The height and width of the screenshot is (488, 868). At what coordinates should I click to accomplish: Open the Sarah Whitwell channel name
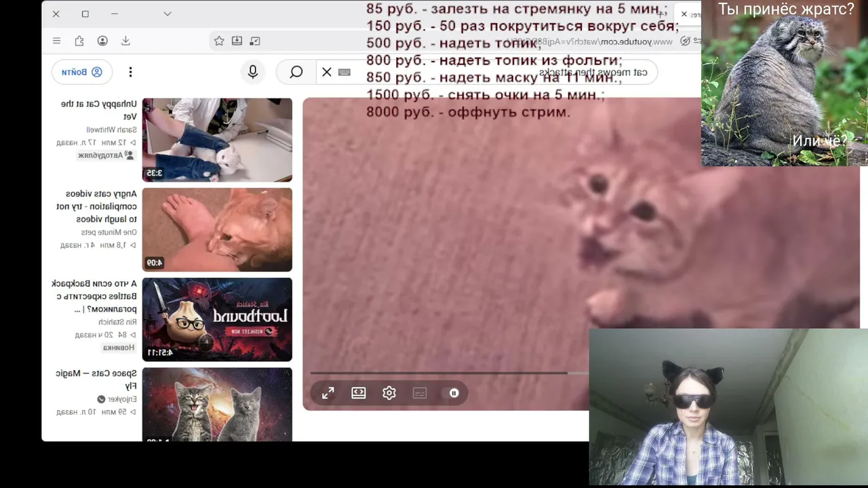click(111, 129)
